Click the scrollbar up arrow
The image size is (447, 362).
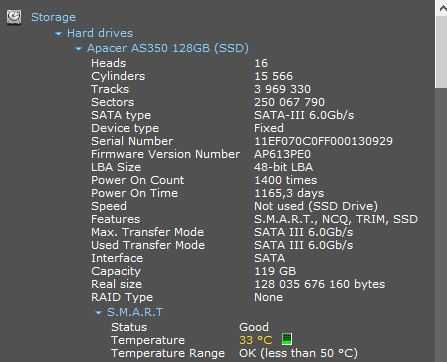[442, 9]
